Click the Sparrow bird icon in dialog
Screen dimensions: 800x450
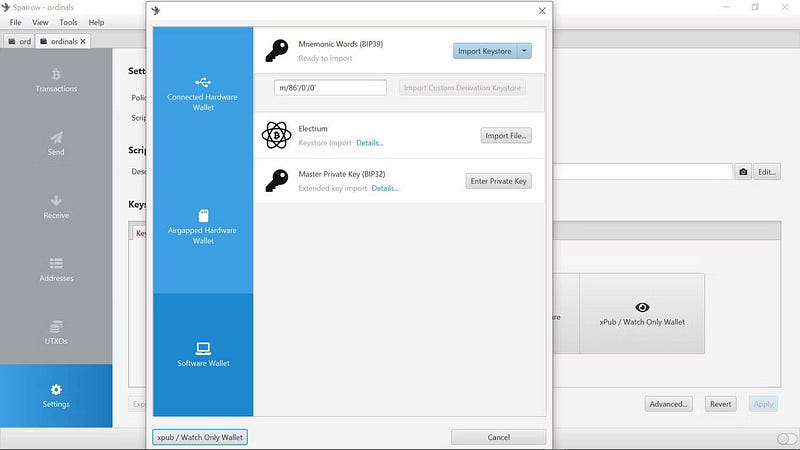(156, 10)
